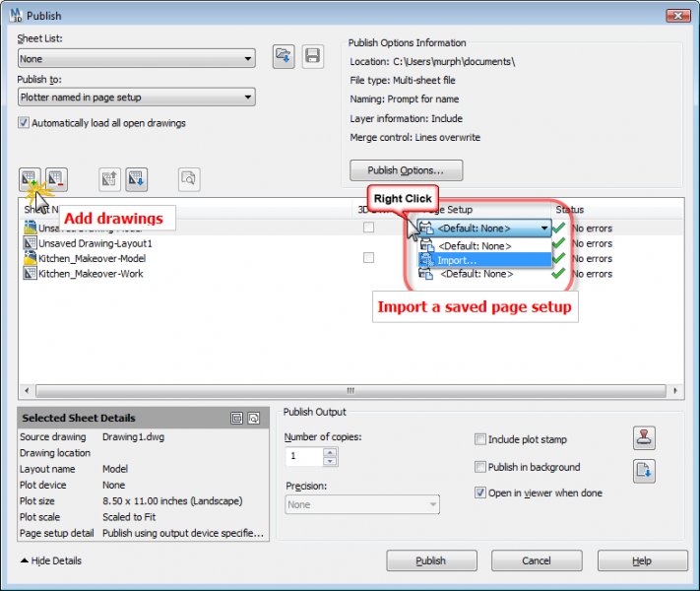Open the Publish to dropdown
This screenshot has height=591, width=700.
137,97
